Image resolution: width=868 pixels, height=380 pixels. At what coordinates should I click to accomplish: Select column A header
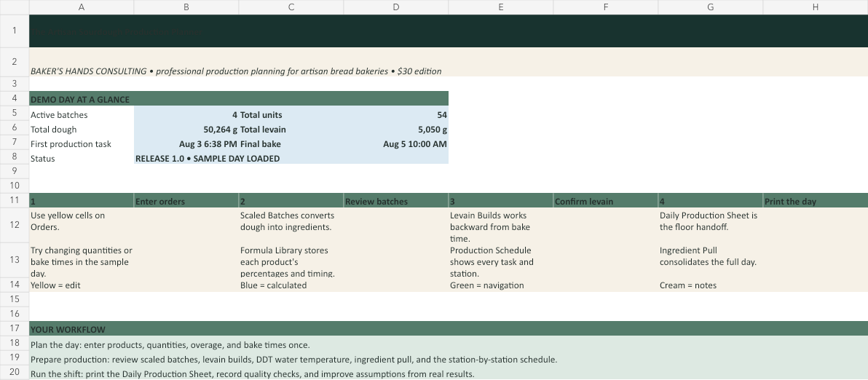[82, 7]
